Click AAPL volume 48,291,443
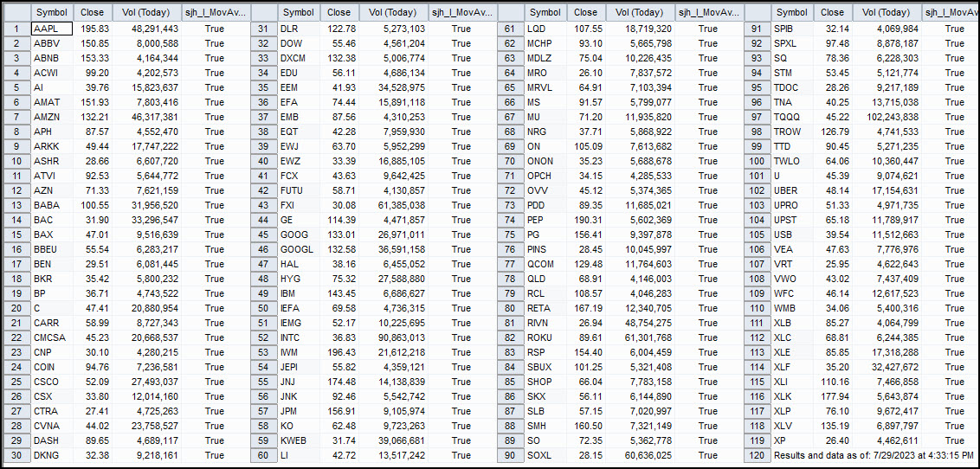The height and width of the screenshot is (469, 980). coord(147,28)
